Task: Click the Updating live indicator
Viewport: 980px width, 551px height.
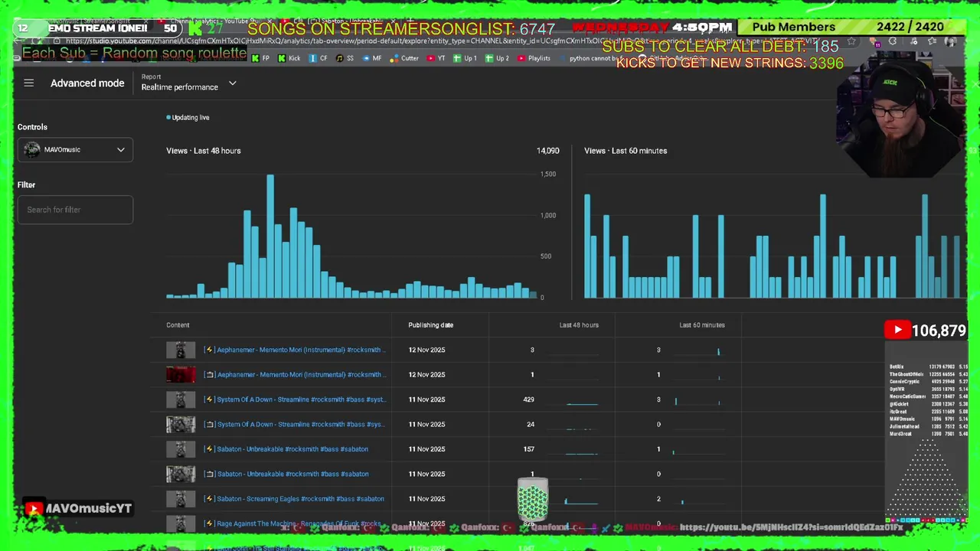Action: click(x=188, y=118)
